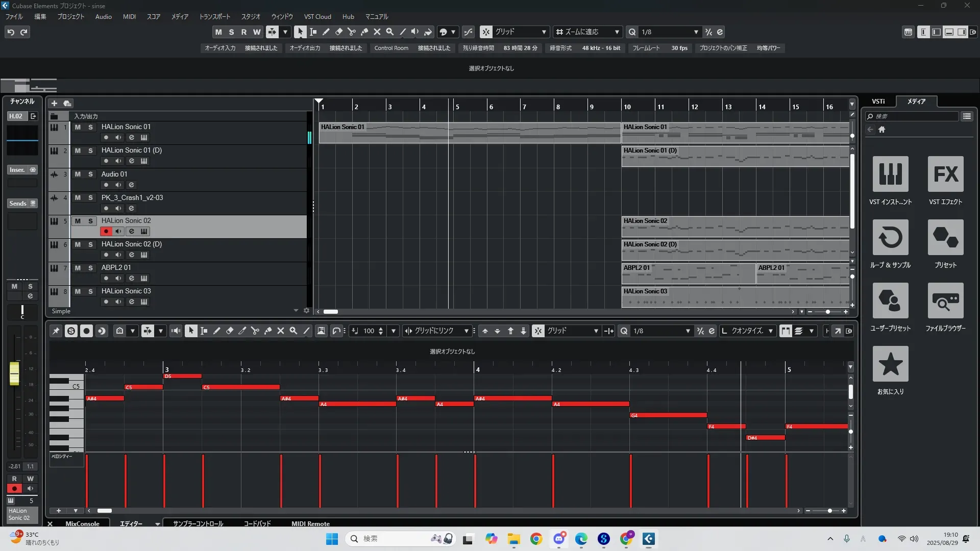This screenshot has height=551, width=980.
Task: Click the Add Track plus icon
Action: point(54,103)
